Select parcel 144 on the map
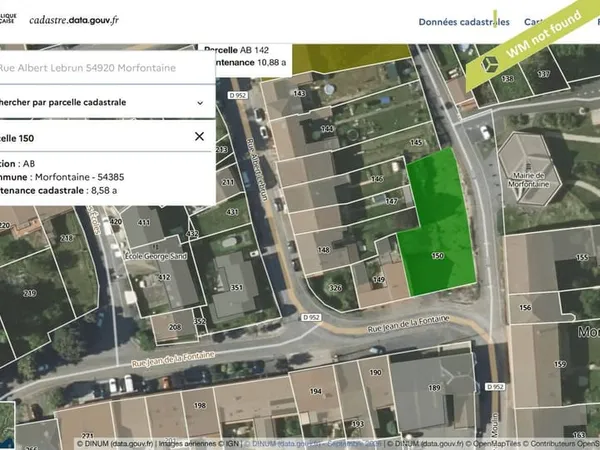Image resolution: width=600 pixels, height=450 pixels. [x=327, y=129]
